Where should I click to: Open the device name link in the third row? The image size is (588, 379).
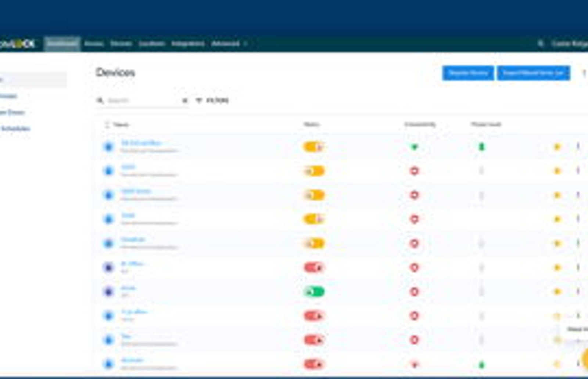coord(136,191)
